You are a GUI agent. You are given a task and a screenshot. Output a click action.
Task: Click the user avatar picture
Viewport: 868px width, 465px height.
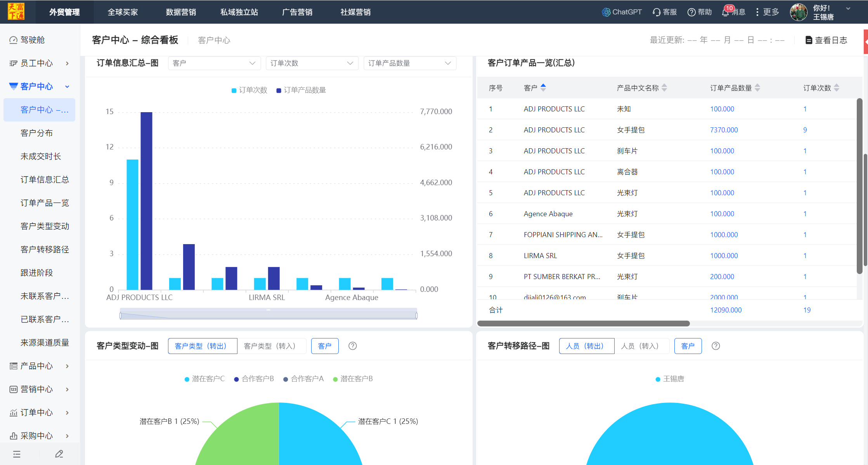point(799,12)
